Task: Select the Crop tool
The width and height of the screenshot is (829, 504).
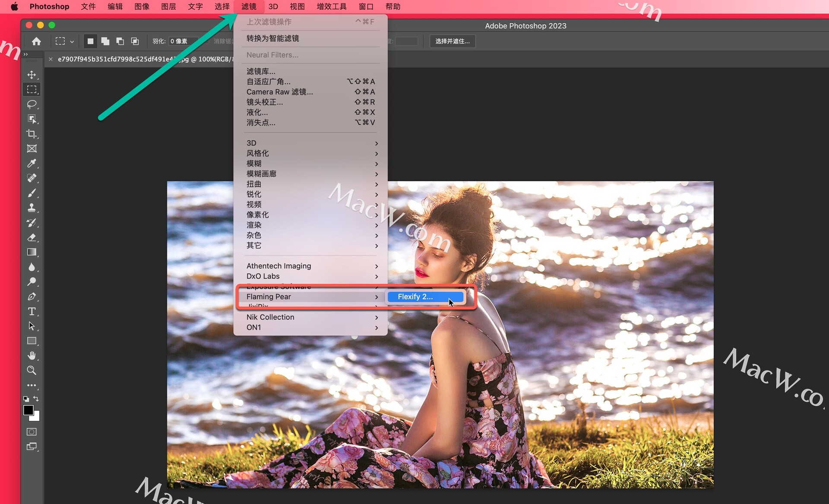Action: 32,134
